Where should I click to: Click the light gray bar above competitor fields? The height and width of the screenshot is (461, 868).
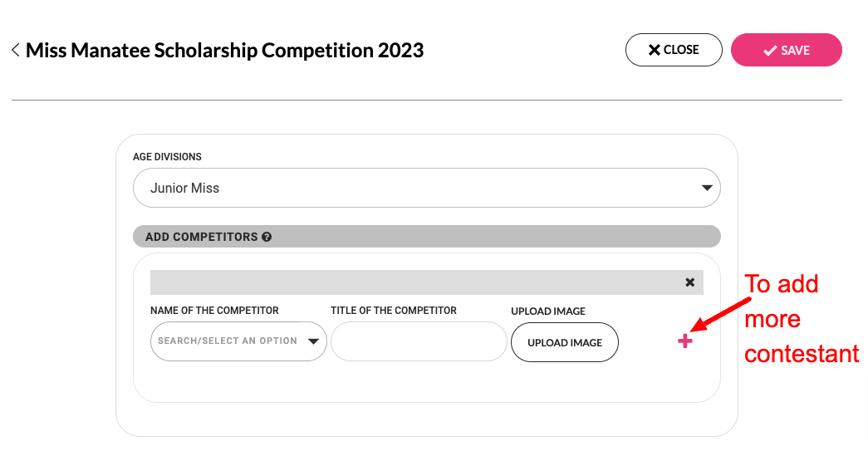click(x=415, y=282)
